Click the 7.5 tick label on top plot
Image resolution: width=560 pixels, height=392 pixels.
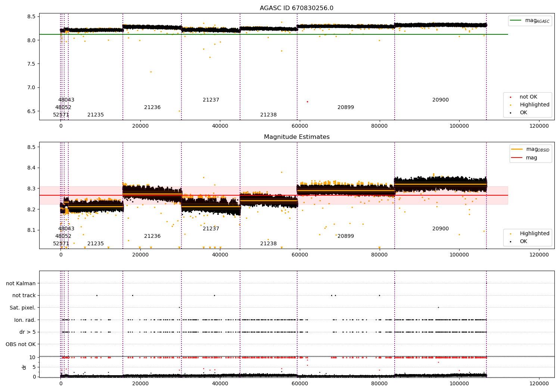point(31,64)
